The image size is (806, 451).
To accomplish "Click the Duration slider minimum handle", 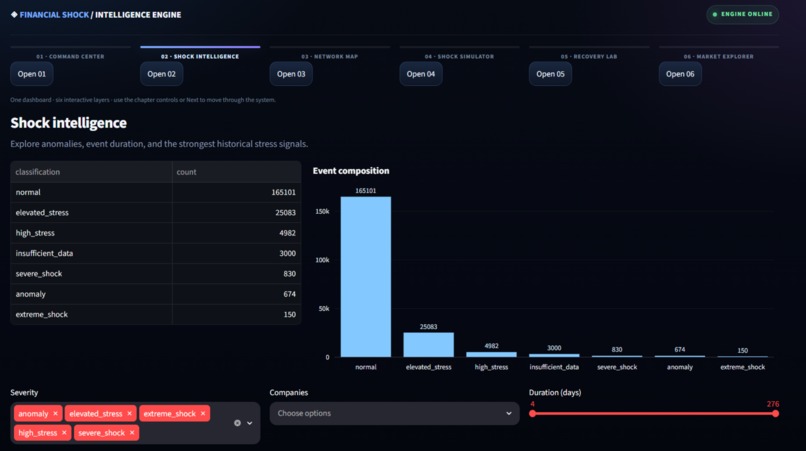I will 533,413.
